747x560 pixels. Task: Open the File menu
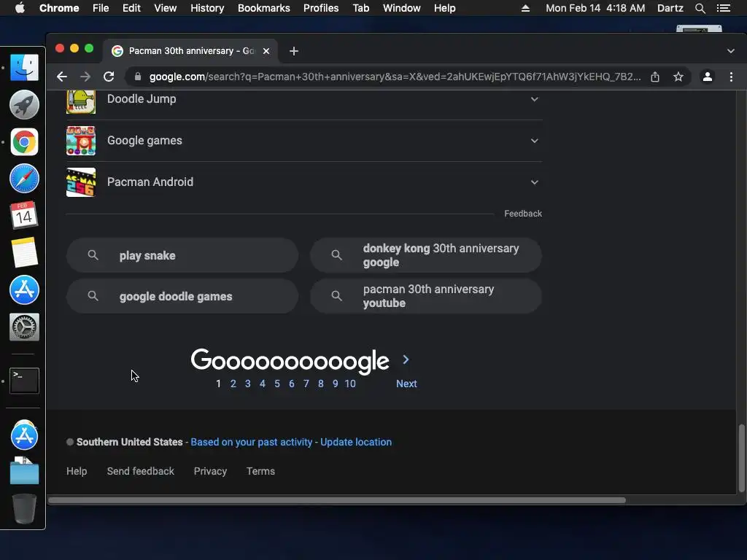tap(101, 8)
